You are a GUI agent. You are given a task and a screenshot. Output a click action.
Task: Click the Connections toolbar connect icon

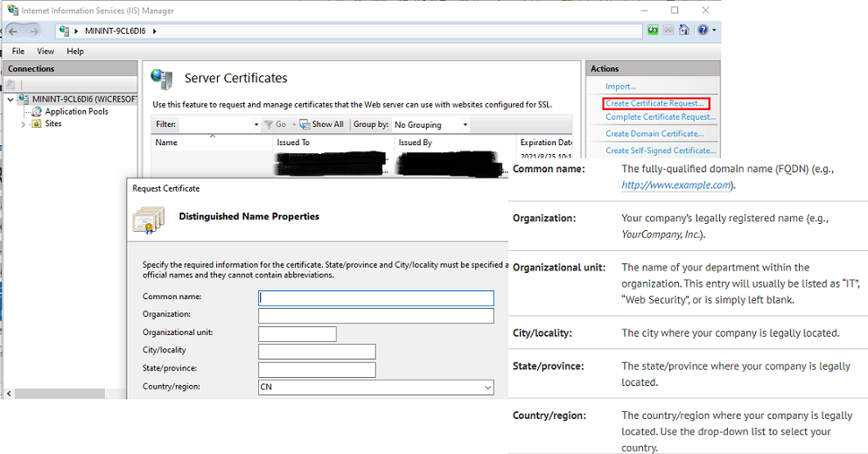pyautogui.click(x=10, y=84)
